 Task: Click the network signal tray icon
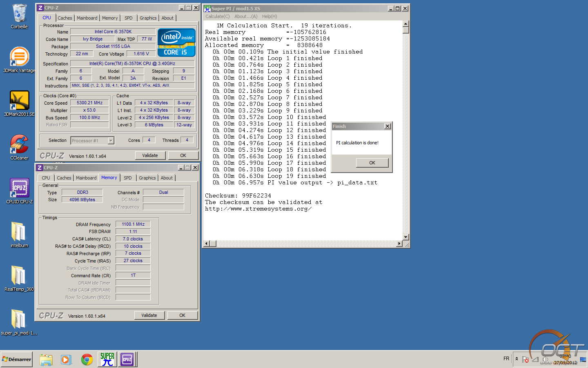[535, 359]
